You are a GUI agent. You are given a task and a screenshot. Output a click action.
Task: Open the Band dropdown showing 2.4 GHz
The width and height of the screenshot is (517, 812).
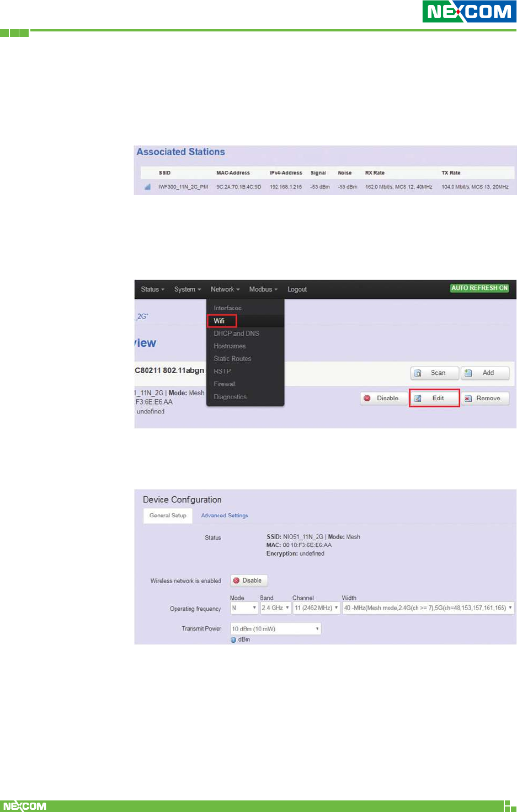click(x=275, y=608)
